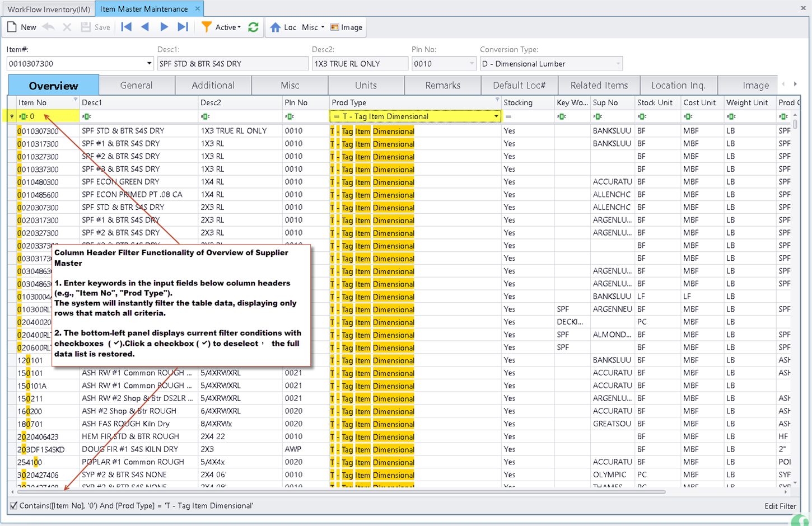Viewport: 812px width, 526px height.
Task: Switch to the General tab
Action: pyautogui.click(x=136, y=86)
